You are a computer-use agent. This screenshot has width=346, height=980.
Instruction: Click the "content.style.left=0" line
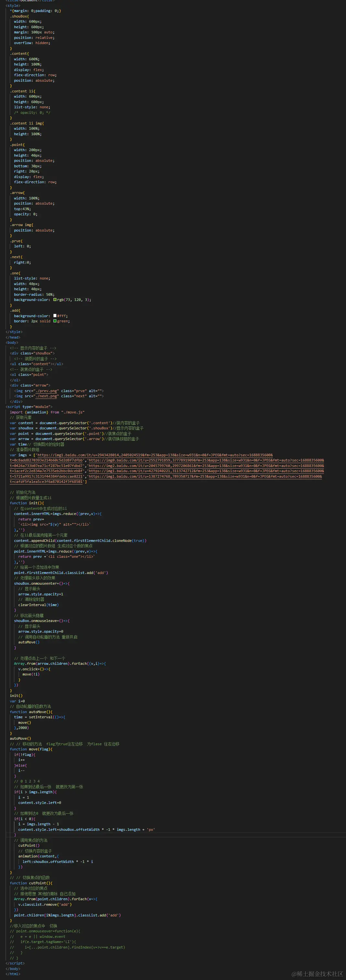click(40, 802)
